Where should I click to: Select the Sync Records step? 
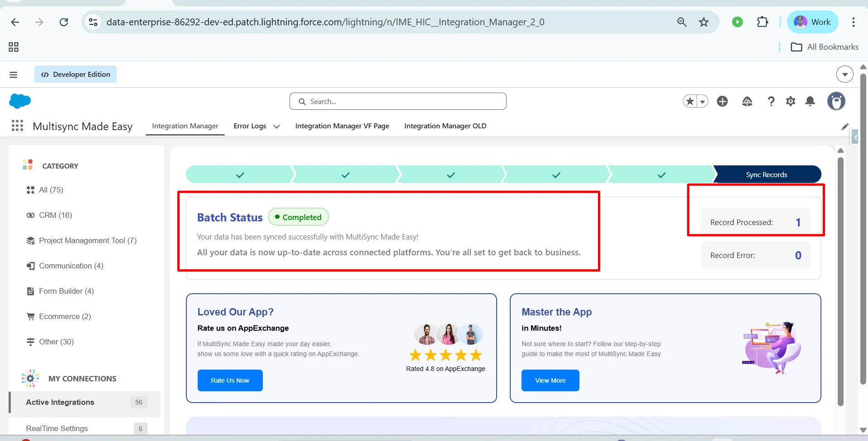coord(767,175)
